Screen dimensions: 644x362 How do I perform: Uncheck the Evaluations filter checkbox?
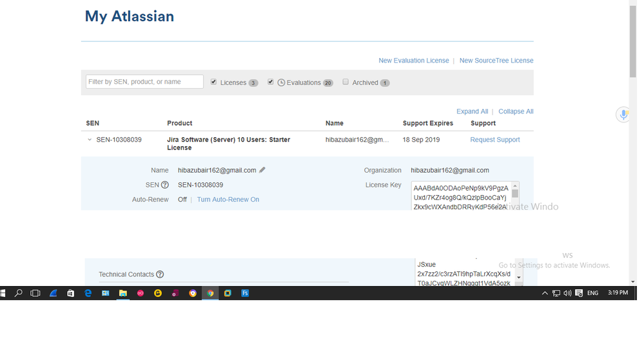[270, 82]
